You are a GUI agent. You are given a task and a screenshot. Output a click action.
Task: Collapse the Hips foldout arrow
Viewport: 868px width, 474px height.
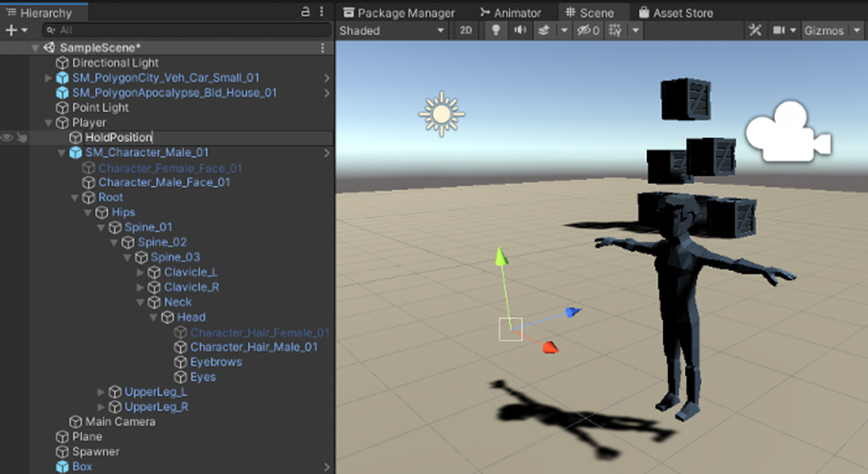(x=88, y=213)
